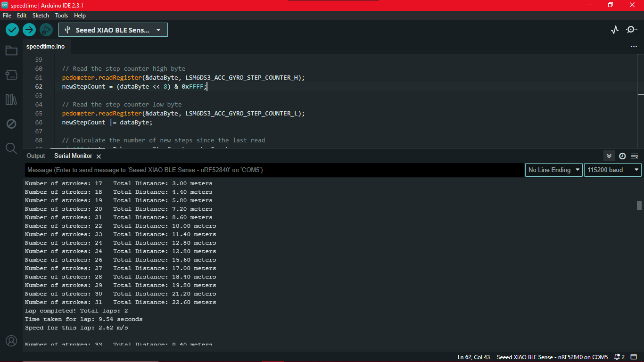Open the Help menu
This screenshot has height=362, width=644.
(x=80, y=16)
